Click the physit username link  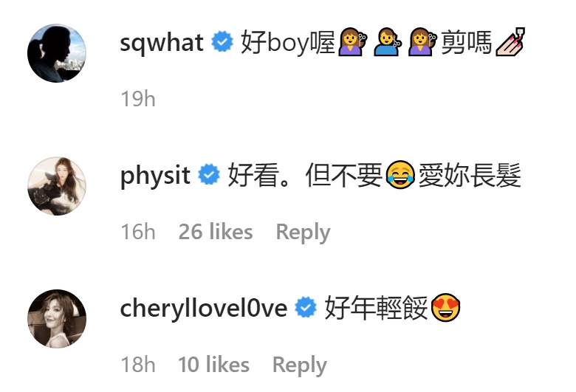(x=155, y=176)
